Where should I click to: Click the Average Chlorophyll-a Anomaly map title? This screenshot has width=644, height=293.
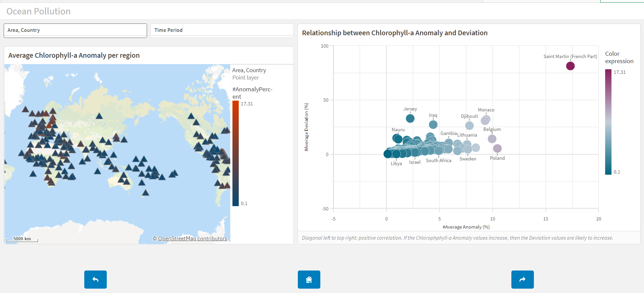[x=74, y=55]
